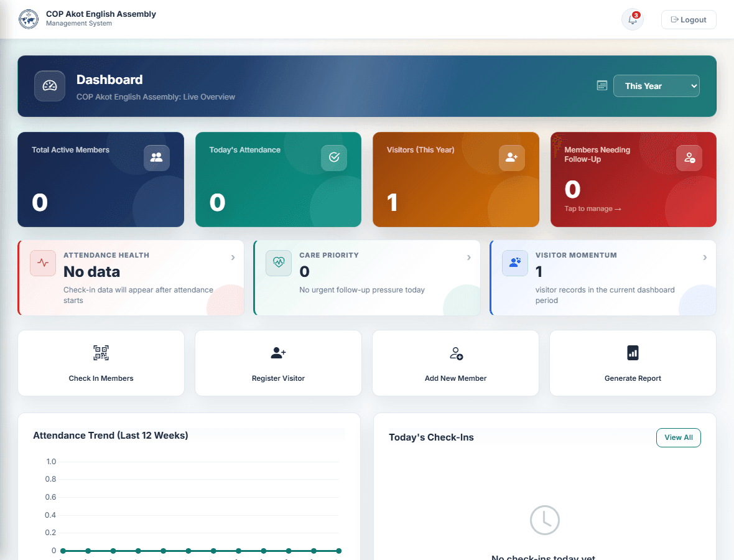Click the check icon on Today's Attendance
734x560 pixels.
[334, 158]
